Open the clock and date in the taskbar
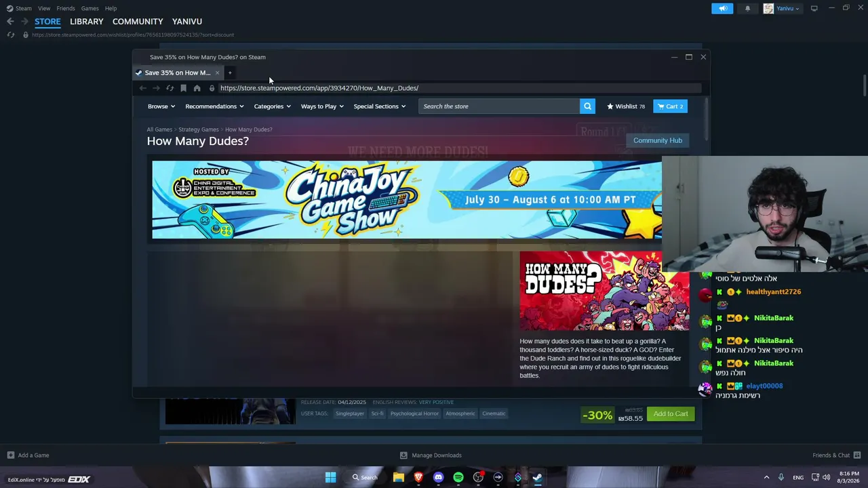Image resolution: width=868 pixels, height=488 pixels. (849, 477)
